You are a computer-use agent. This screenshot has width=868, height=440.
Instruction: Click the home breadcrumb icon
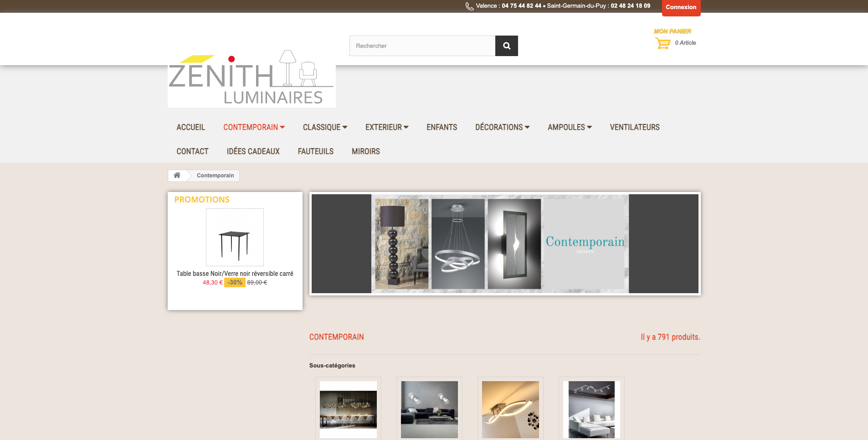pos(177,175)
